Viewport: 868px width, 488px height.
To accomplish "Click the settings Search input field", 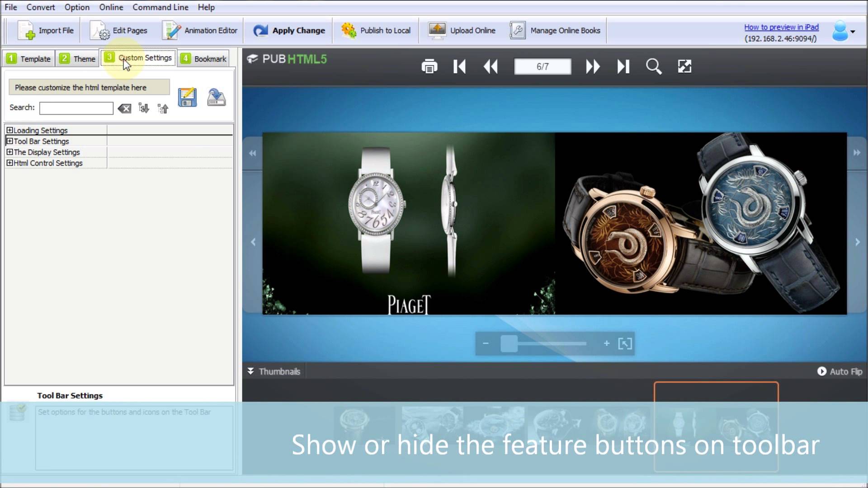I will point(76,108).
